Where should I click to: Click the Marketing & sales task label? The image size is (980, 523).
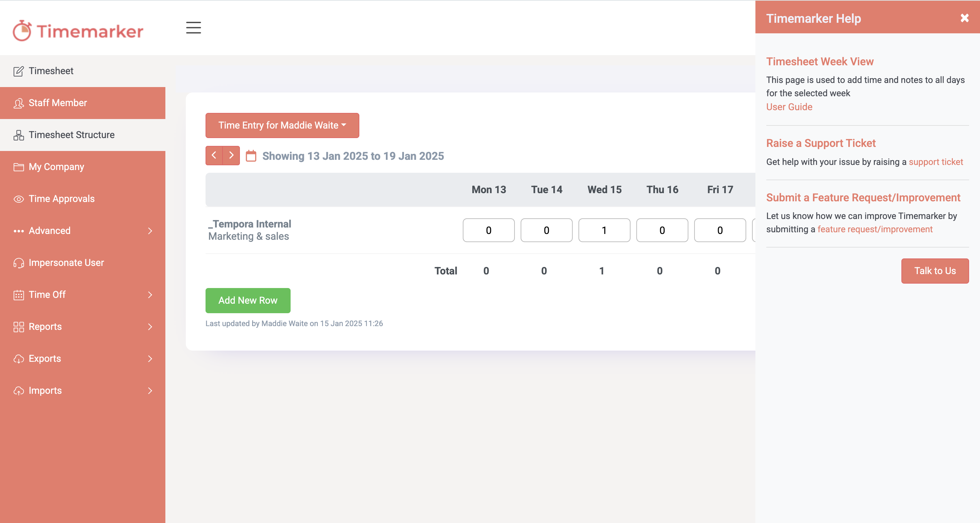(x=248, y=236)
